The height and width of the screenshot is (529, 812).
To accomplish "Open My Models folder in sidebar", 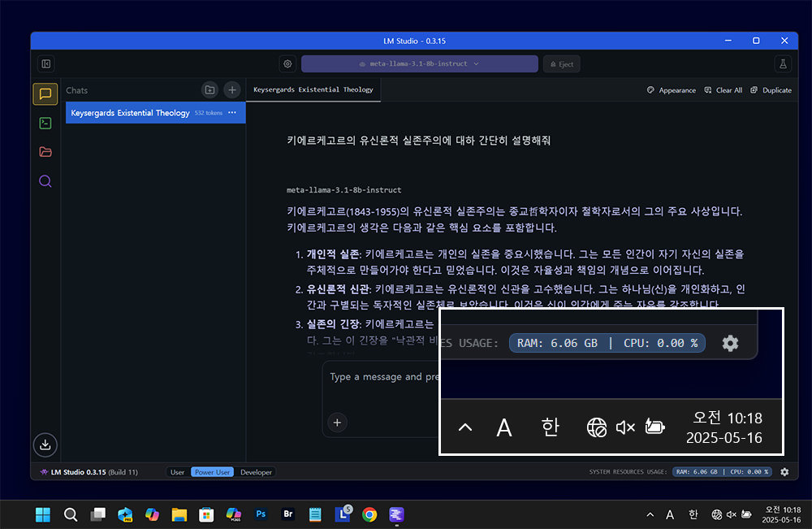I will [x=45, y=152].
